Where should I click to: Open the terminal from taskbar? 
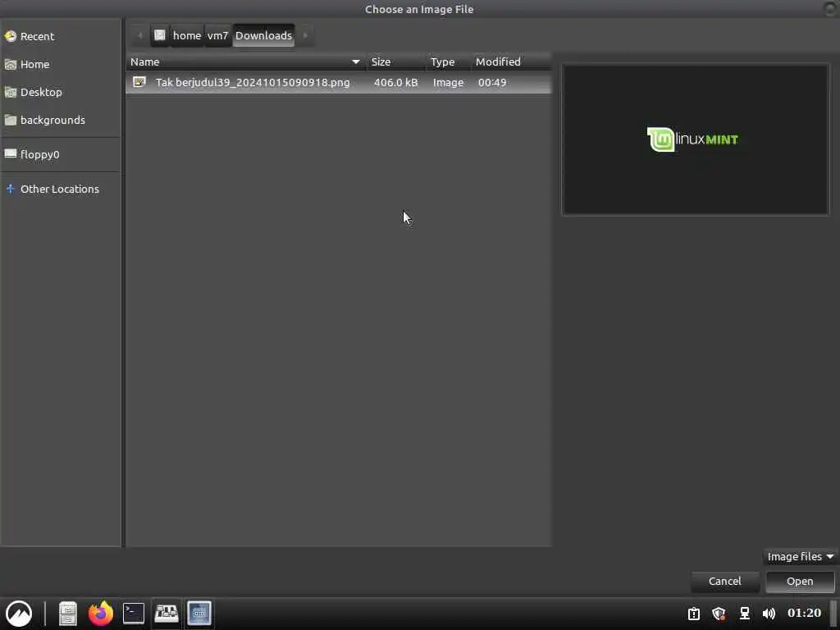pyautogui.click(x=134, y=614)
